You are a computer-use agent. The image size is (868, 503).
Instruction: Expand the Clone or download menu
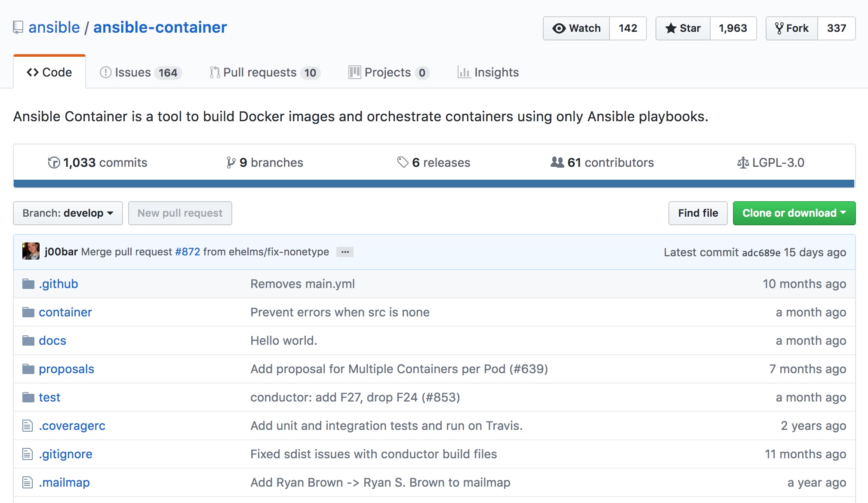click(x=794, y=213)
